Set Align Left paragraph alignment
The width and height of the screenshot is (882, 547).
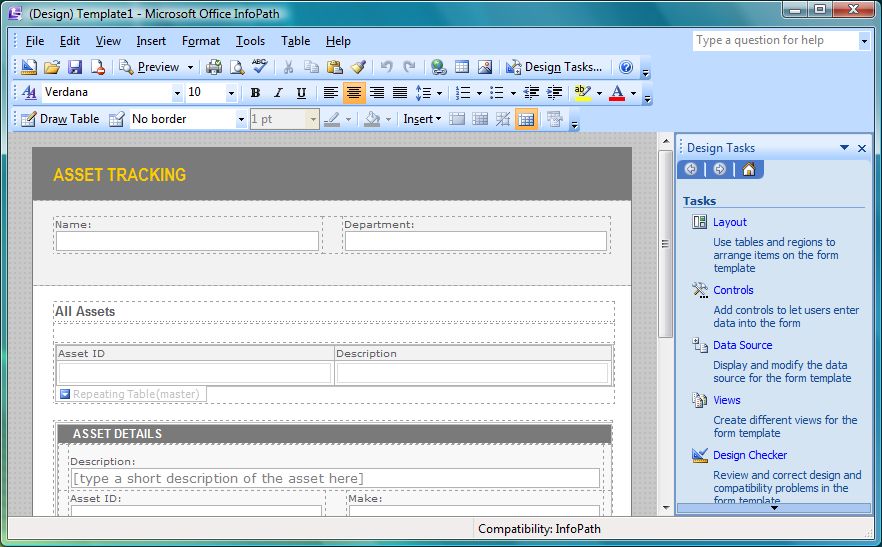tap(331, 92)
